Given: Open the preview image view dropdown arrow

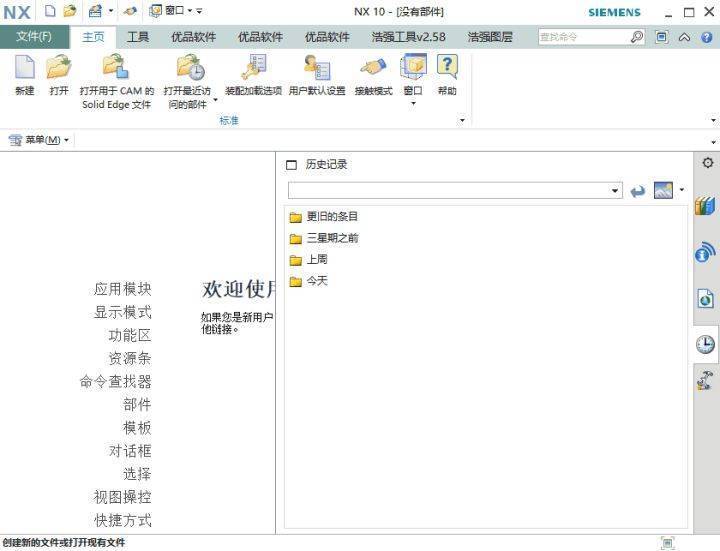Looking at the screenshot, I should 682,190.
